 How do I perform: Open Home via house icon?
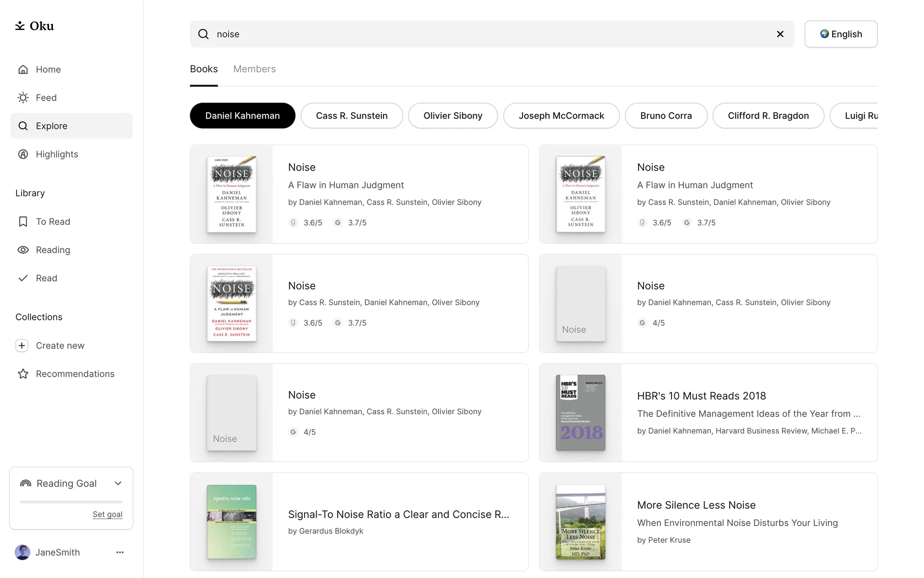(x=23, y=69)
